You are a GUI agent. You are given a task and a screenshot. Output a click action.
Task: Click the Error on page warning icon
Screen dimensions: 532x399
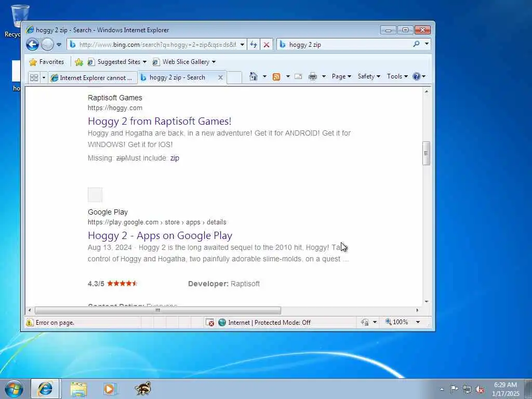click(x=30, y=322)
